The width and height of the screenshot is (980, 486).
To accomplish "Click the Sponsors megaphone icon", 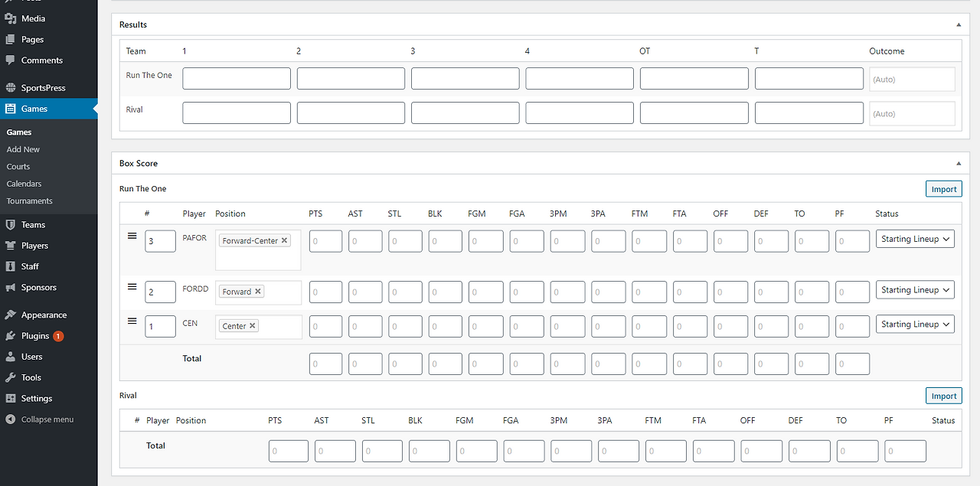I will (x=11, y=288).
